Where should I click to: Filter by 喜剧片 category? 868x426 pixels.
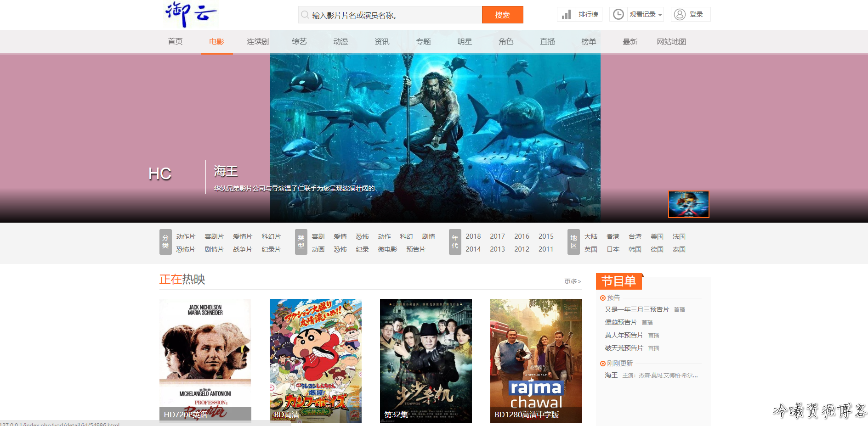point(214,236)
